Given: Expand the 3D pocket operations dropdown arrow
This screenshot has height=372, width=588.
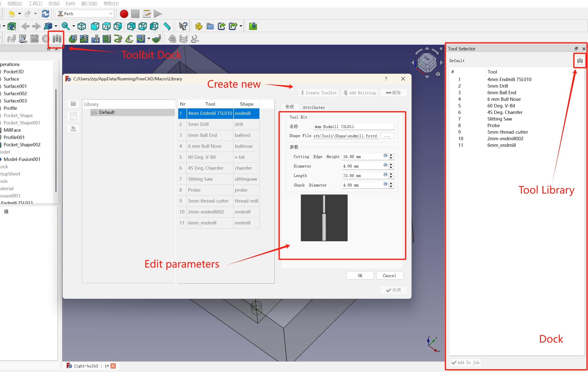Looking at the screenshot, I should click(x=148, y=39).
